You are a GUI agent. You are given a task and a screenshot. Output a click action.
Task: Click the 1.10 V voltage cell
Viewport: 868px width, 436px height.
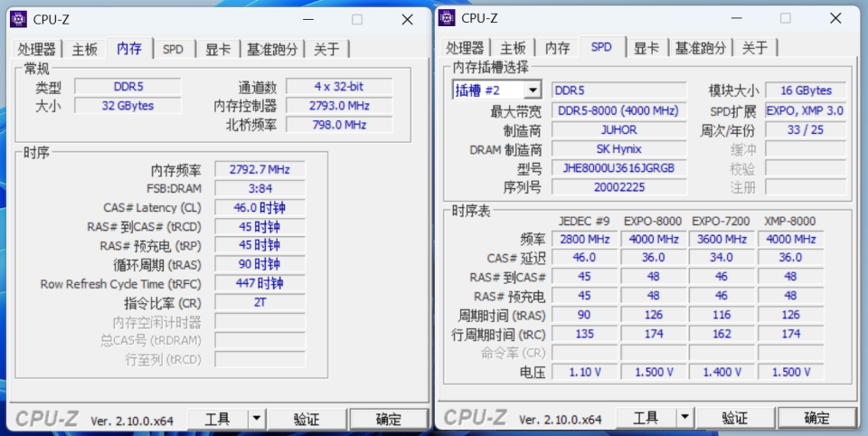tap(585, 372)
